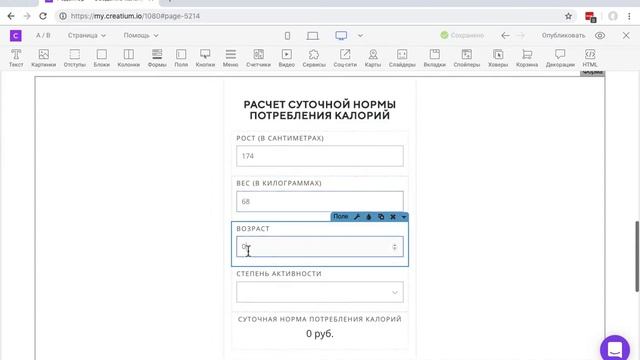
Task: Click the 0 руб. result text
Action: click(320, 333)
